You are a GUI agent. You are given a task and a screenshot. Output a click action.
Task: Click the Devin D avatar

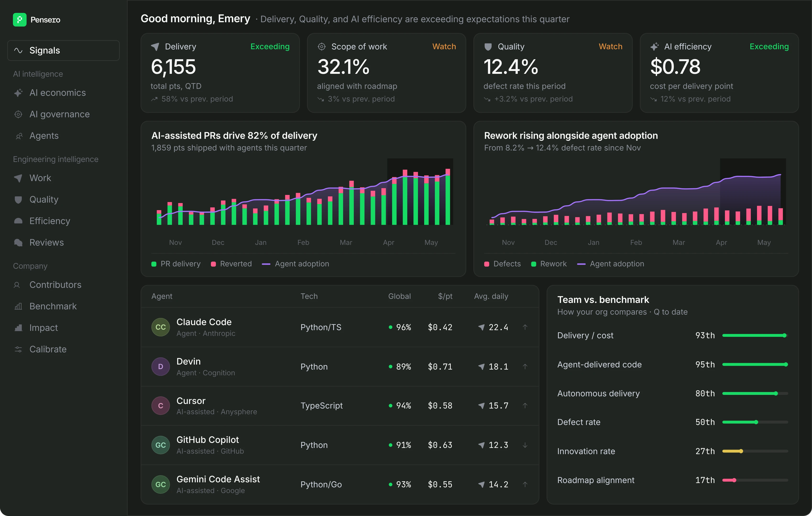click(x=160, y=366)
